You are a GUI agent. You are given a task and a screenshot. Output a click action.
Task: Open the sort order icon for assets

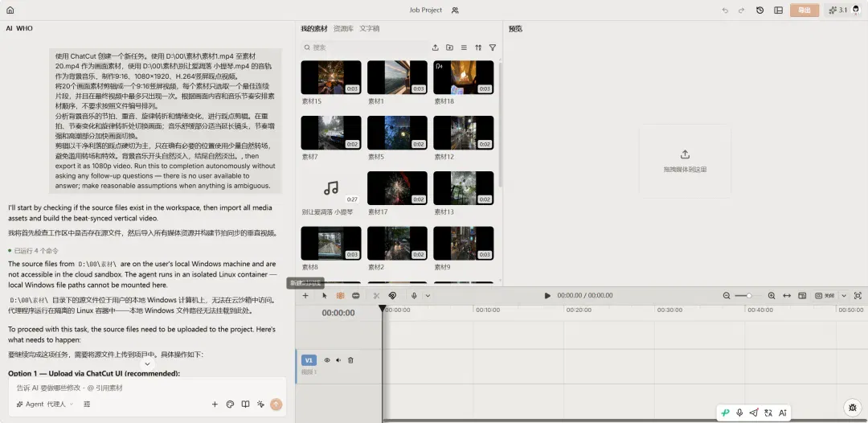[x=478, y=47]
